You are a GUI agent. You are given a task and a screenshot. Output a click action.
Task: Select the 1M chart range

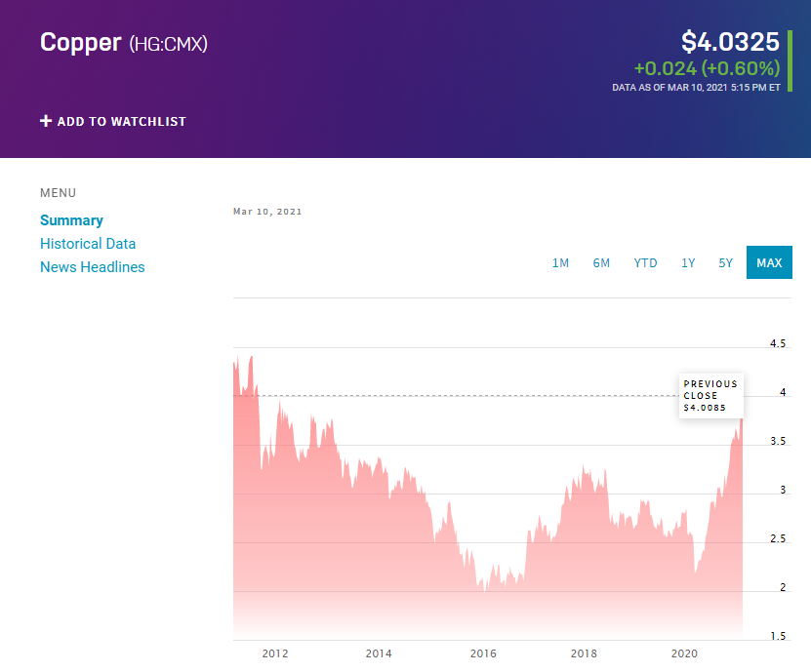(x=560, y=262)
